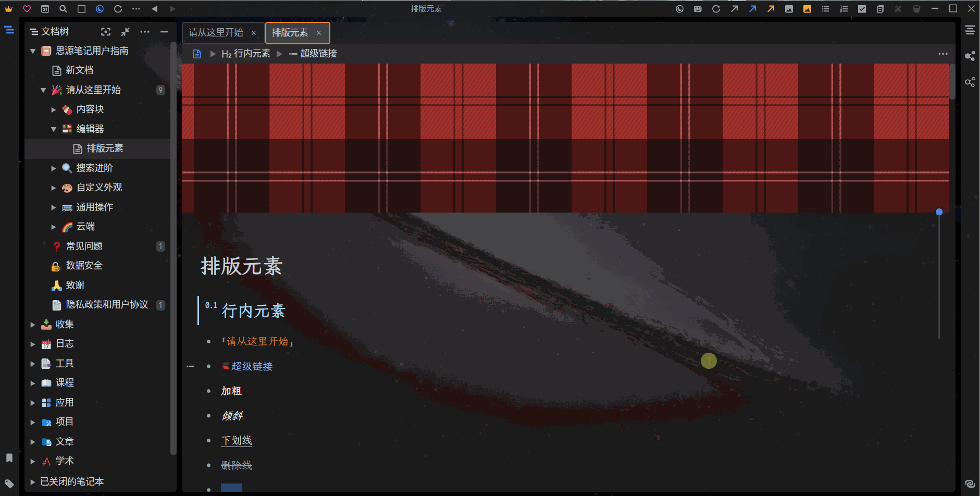Open global search
The height and width of the screenshot is (496, 980).
tap(63, 8)
